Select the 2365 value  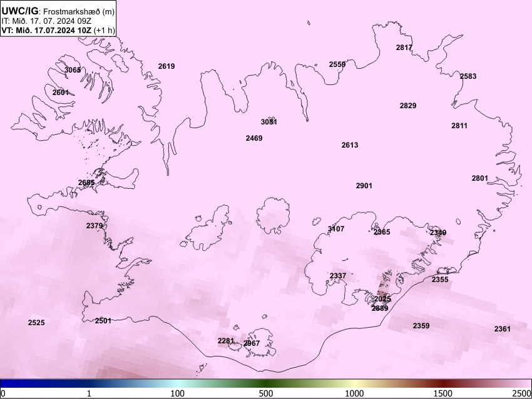[x=382, y=232]
